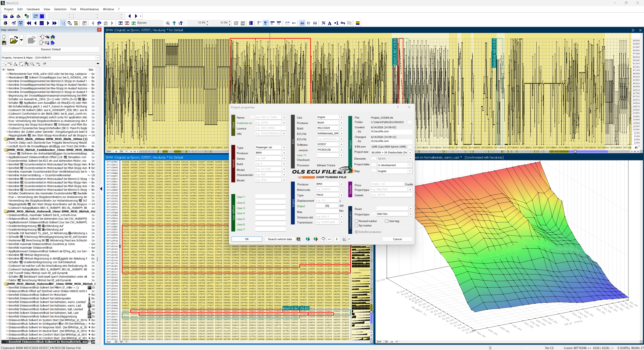The width and height of the screenshot is (644, 350).
Task: Click the Customer no input field
Action: coord(268,123)
